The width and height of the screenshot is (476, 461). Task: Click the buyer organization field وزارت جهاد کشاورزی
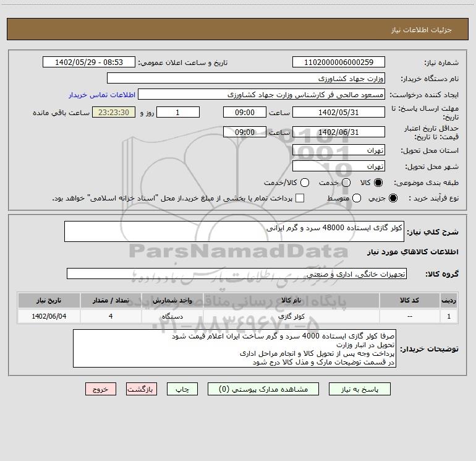point(246,78)
